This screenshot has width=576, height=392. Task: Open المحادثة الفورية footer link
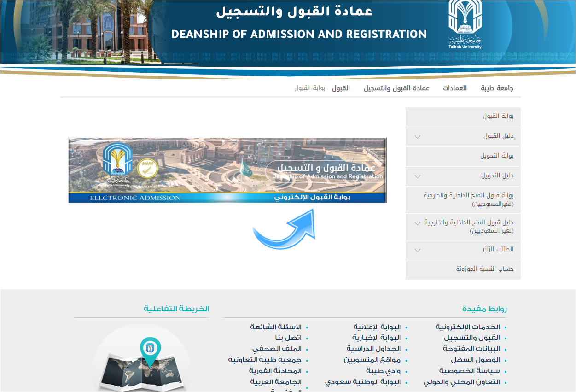pos(275,371)
